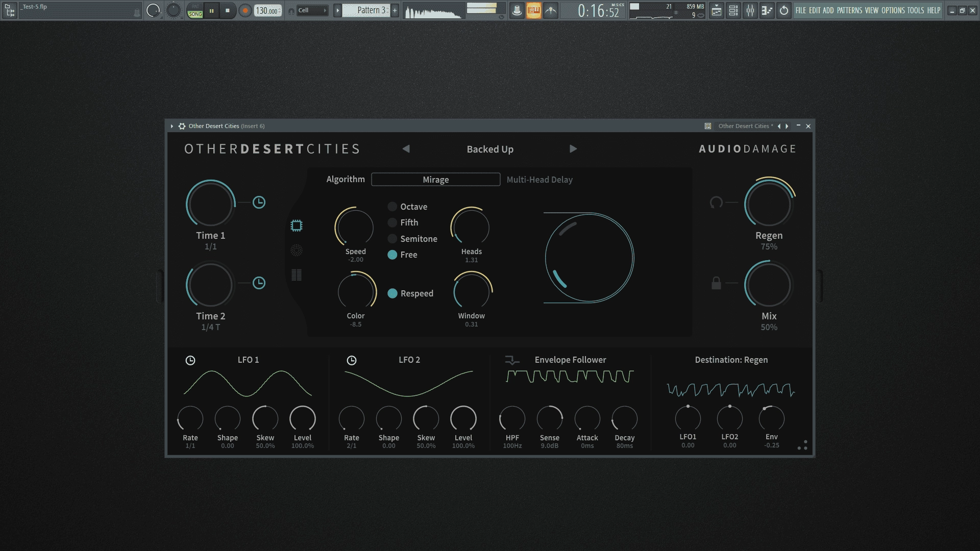Open the FILE menu
Viewport: 980px width, 551px height.
click(801, 10)
